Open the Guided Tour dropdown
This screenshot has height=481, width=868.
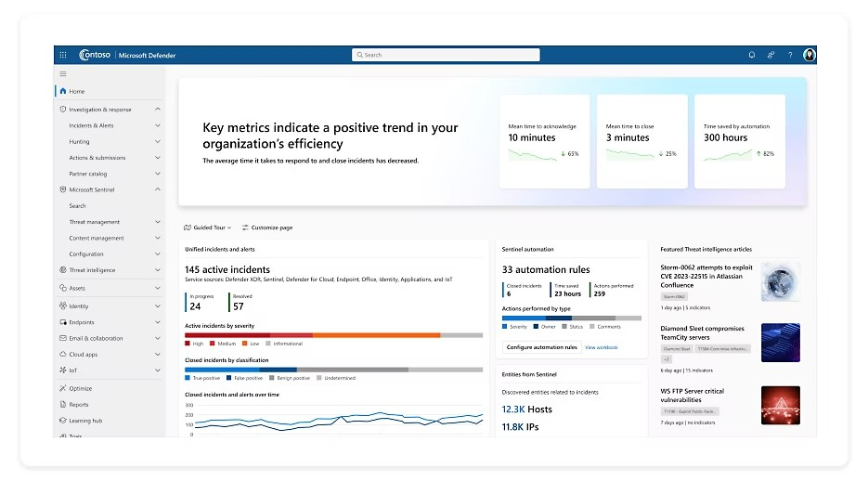(208, 227)
